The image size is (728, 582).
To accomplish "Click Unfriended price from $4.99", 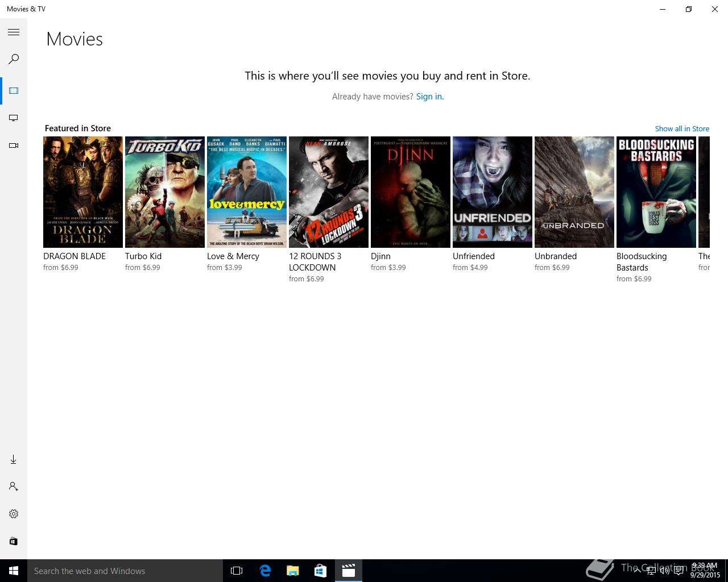I will (x=470, y=268).
